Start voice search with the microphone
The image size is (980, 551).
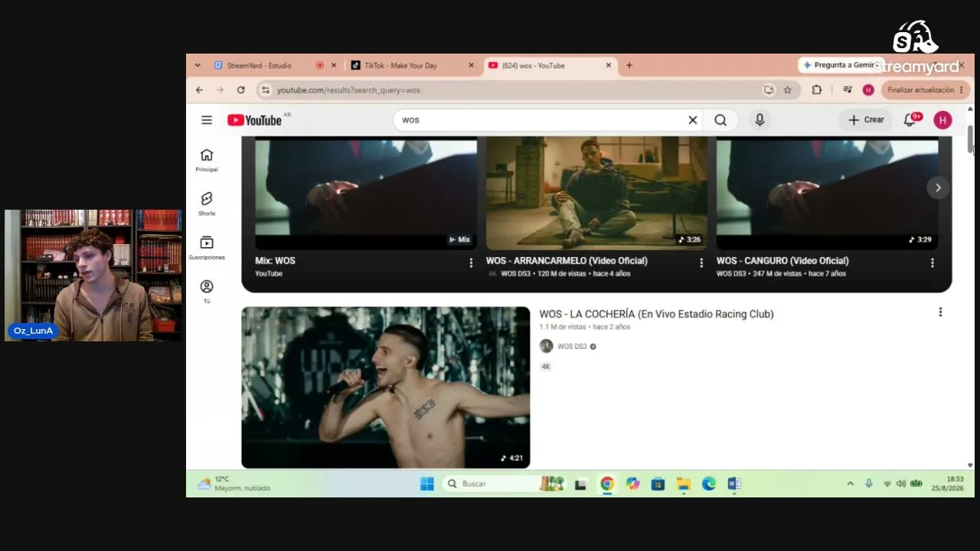click(759, 120)
